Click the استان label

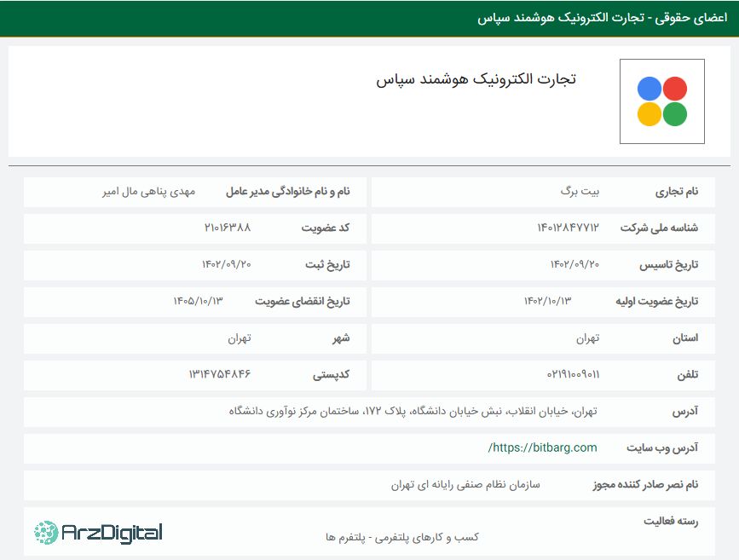pos(685,338)
